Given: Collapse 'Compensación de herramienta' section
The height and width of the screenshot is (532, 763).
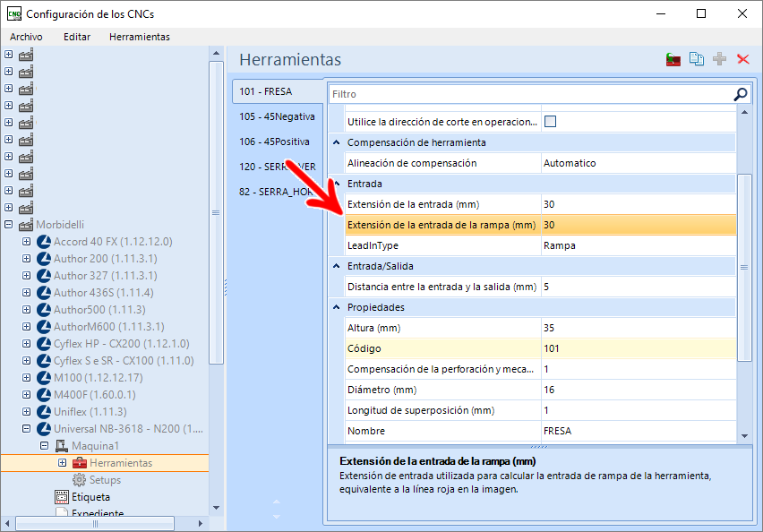Looking at the screenshot, I should click(336, 142).
